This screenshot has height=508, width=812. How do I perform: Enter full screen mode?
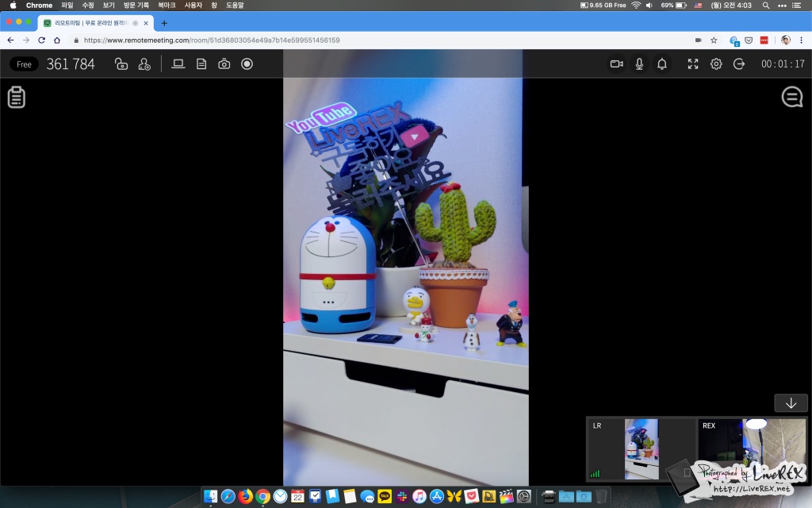point(693,63)
